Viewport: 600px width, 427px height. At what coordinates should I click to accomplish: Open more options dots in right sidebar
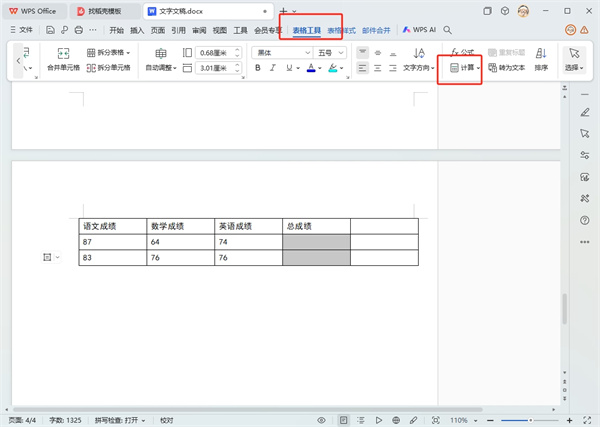pyautogui.click(x=585, y=242)
